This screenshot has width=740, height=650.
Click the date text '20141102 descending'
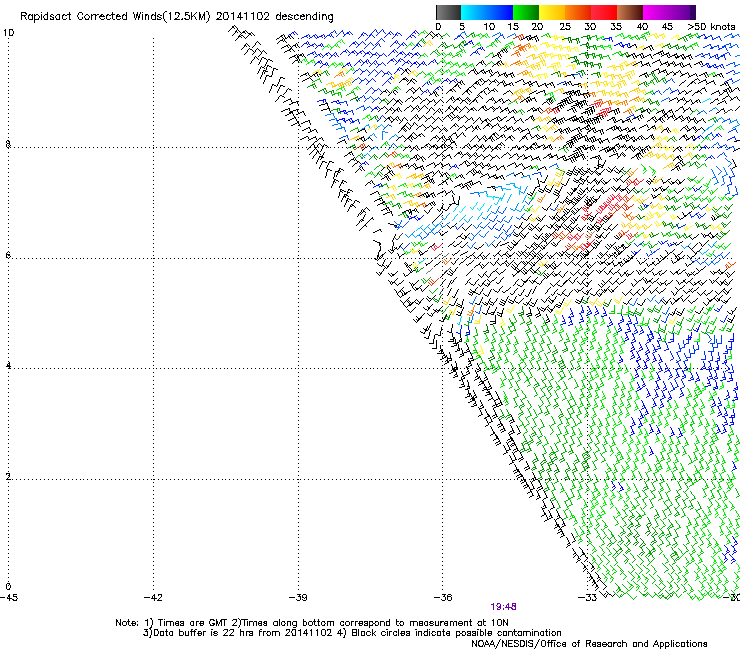tap(274, 17)
